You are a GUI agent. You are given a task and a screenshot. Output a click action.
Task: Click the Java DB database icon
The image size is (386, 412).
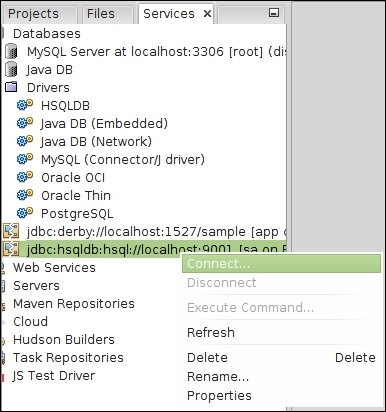tap(12, 70)
